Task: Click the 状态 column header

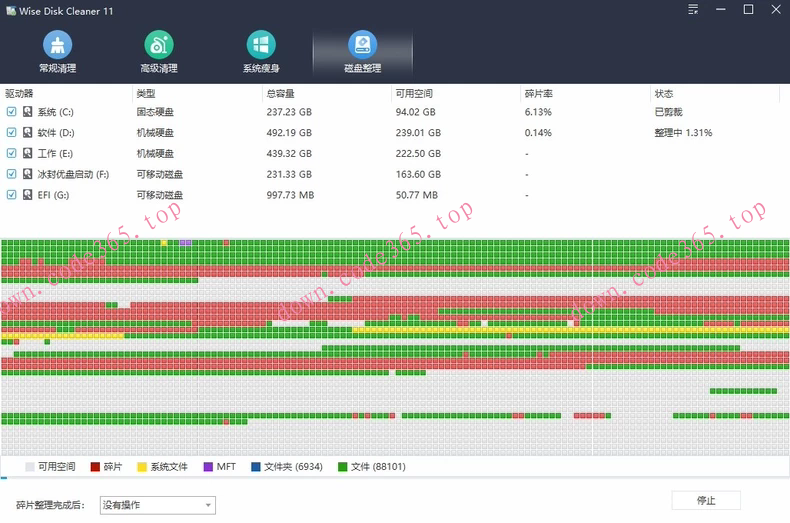Action: 664,94
